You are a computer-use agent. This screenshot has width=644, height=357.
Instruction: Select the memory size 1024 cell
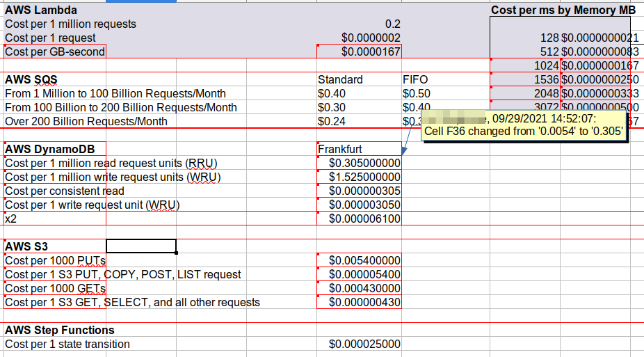tap(525, 65)
